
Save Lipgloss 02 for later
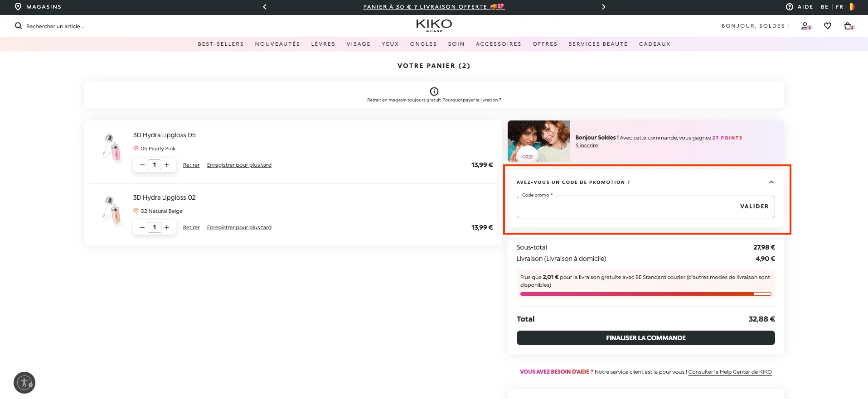pos(239,227)
